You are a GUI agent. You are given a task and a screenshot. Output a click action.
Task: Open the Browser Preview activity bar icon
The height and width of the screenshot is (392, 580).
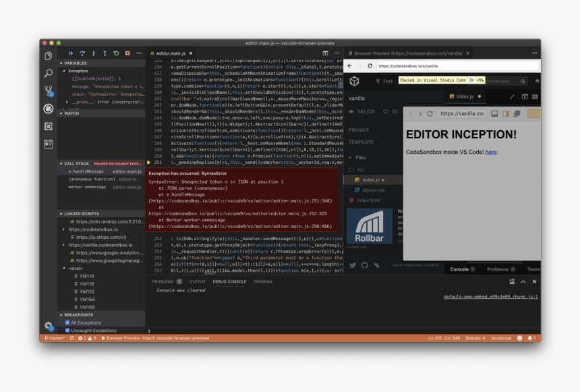pyautogui.click(x=48, y=144)
